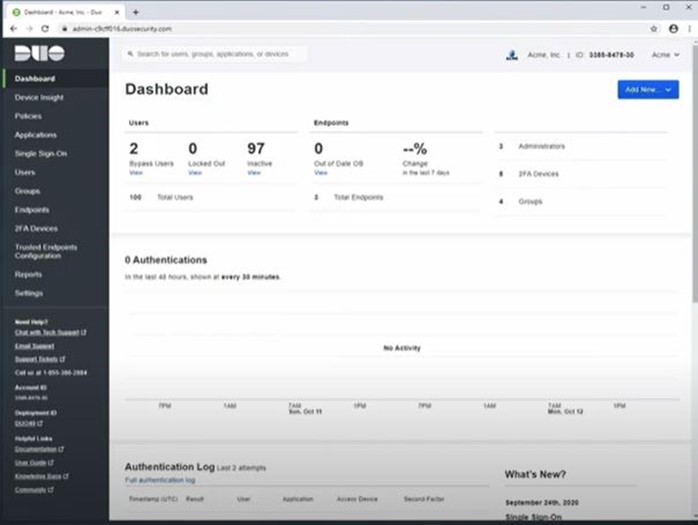Open User Guide helpful link
The image size is (698, 525).
point(34,463)
